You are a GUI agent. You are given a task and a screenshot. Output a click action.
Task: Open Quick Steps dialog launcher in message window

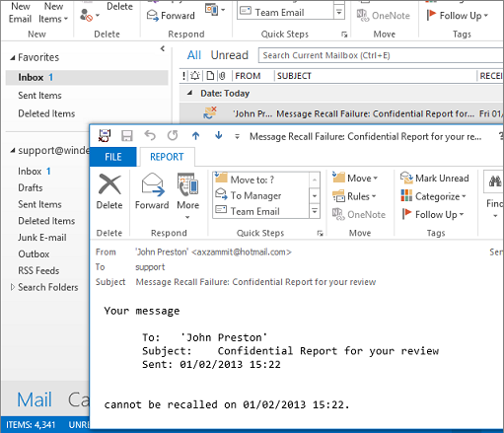(x=320, y=233)
